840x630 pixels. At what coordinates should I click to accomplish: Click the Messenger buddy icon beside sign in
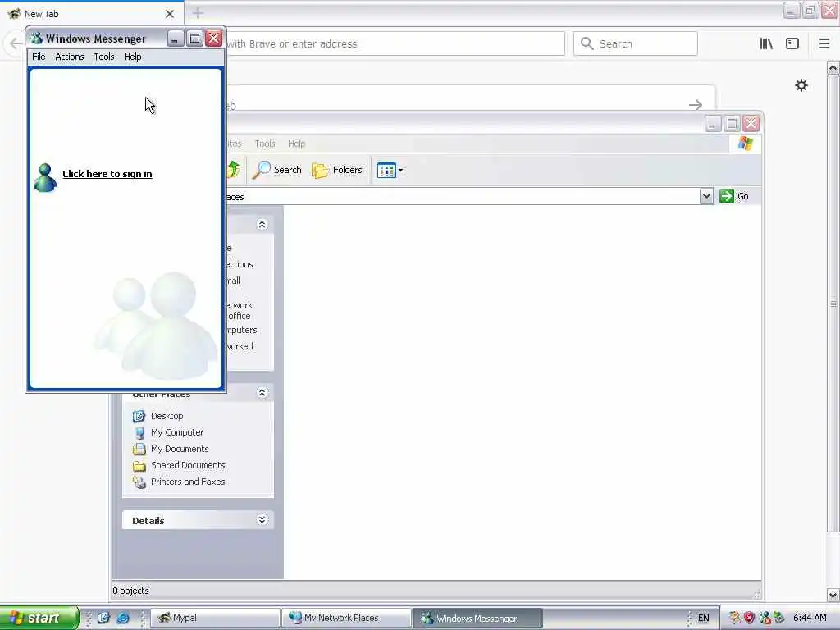point(46,178)
